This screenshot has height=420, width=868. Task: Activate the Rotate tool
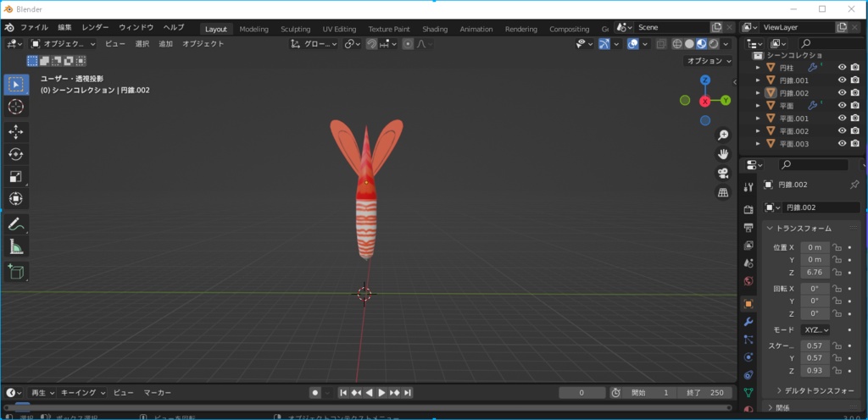(16, 154)
